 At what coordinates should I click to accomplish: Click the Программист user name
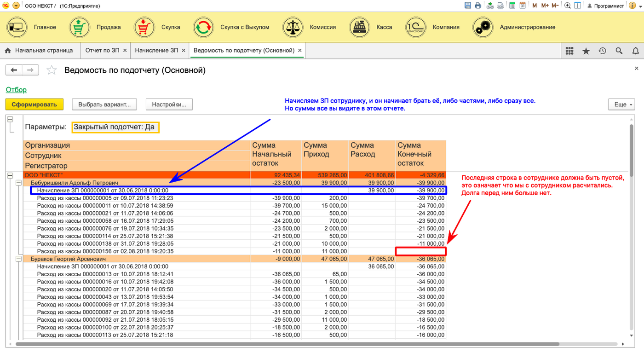609,6
